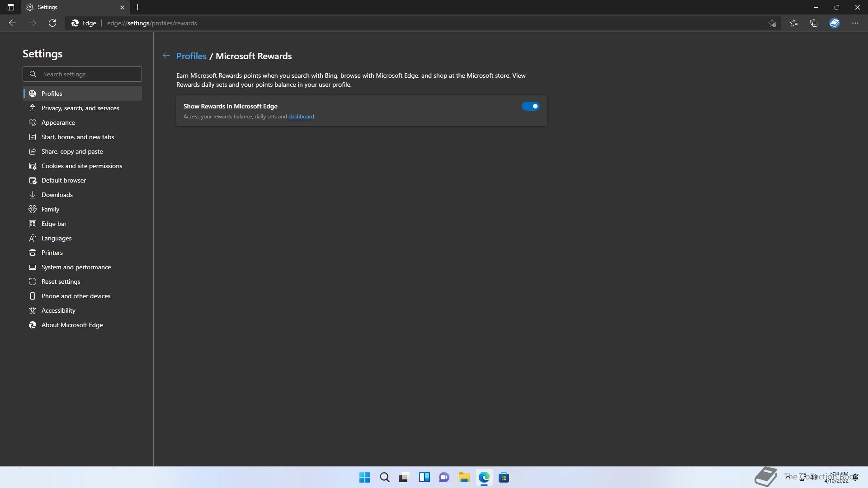This screenshot has height=488, width=868.
Task: Open Task View icon on taskbar
Action: (404, 477)
